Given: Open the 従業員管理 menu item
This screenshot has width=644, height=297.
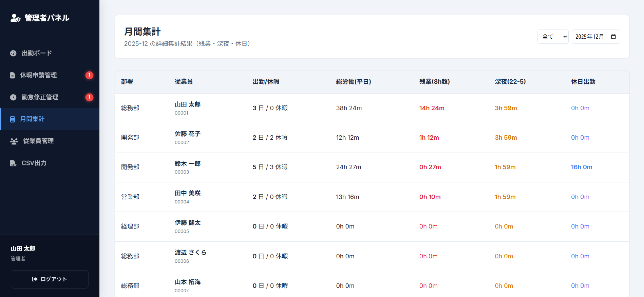Looking at the screenshot, I should (x=38, y=141).
